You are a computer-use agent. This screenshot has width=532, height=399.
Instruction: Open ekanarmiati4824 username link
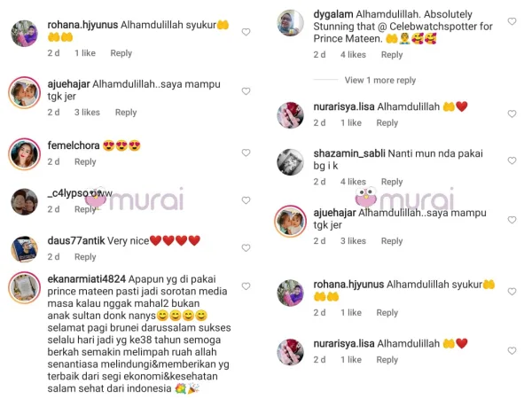[x=87, y=279]
